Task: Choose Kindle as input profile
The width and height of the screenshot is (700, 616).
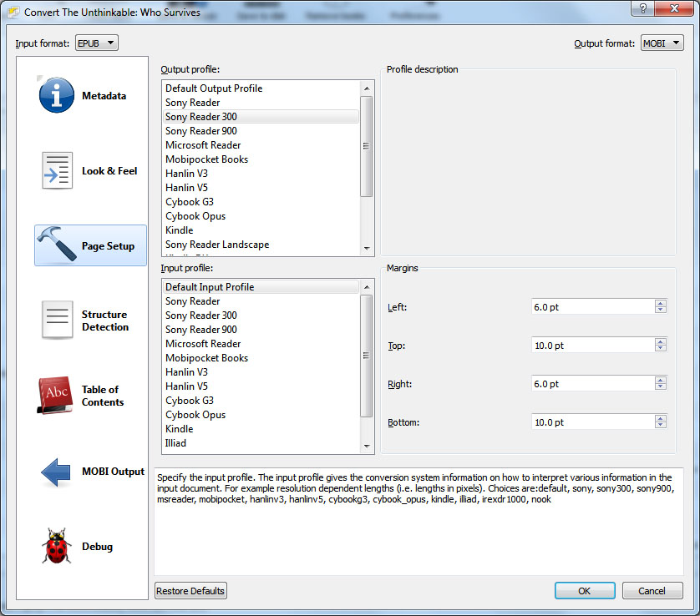Action: [261, 429]
